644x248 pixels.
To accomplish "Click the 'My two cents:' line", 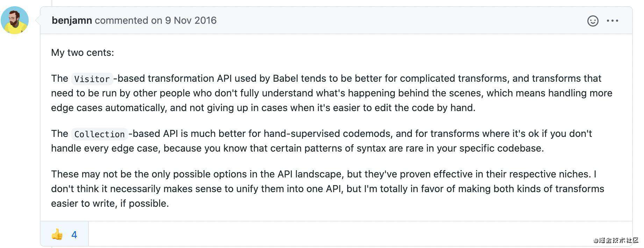I will click(x=83, y=52).
